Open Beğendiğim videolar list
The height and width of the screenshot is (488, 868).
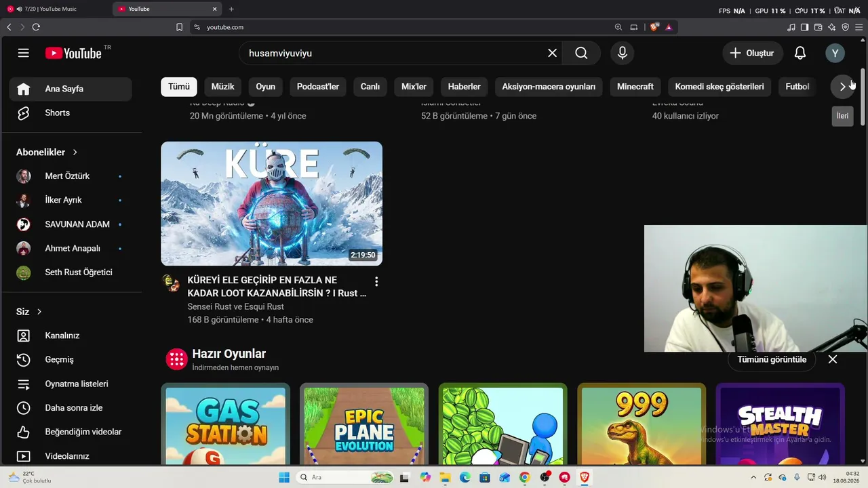point(71,432)
